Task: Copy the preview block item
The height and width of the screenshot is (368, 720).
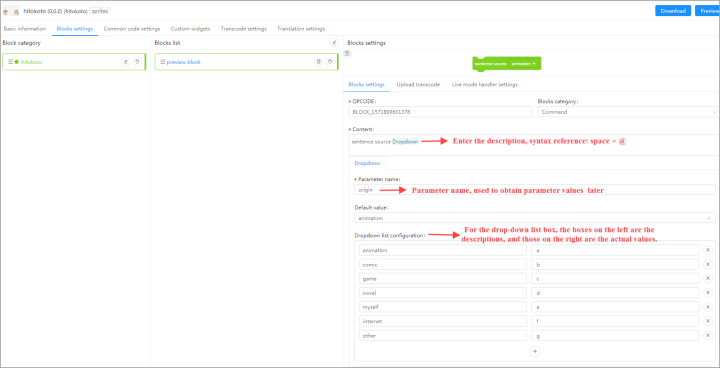Action: 318,62
